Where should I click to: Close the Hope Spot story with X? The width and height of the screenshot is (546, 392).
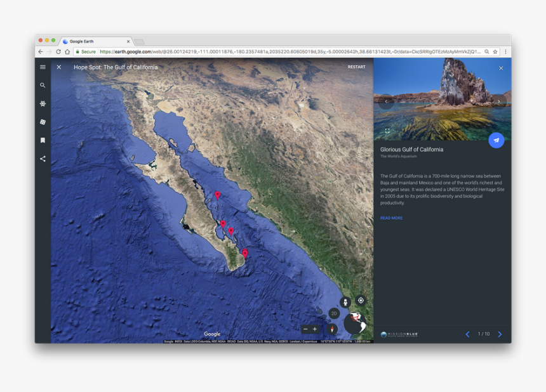59,67
